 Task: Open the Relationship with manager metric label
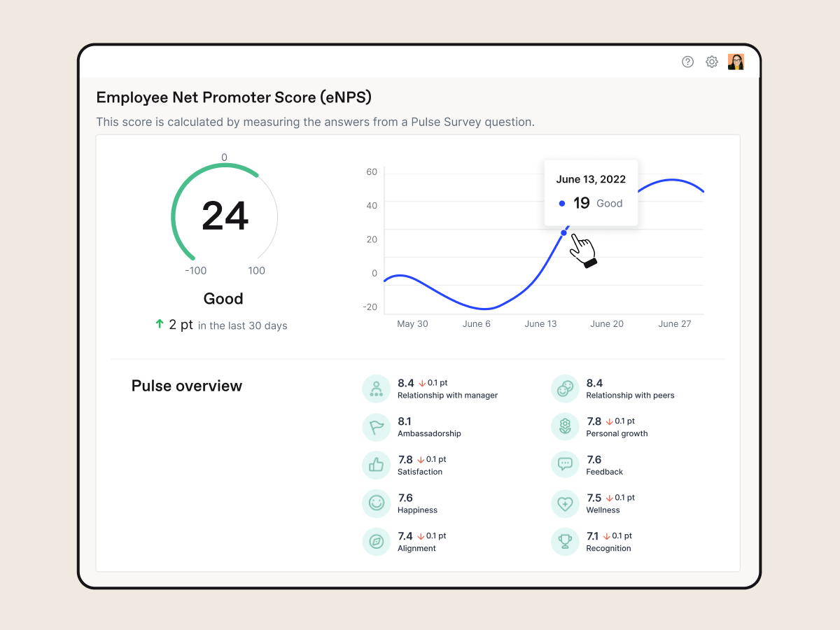447,395
